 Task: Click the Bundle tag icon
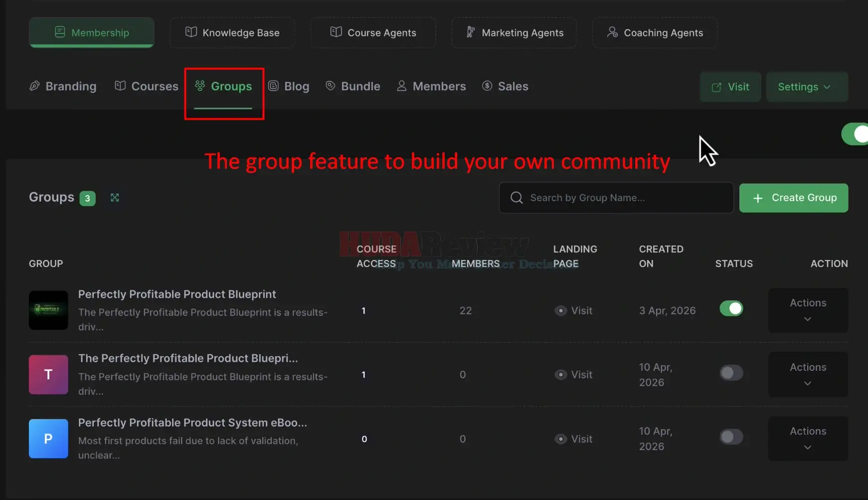330,86
